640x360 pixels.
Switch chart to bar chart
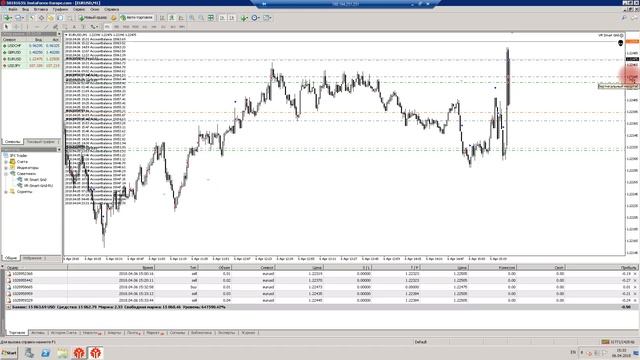(x=162, y=18)
